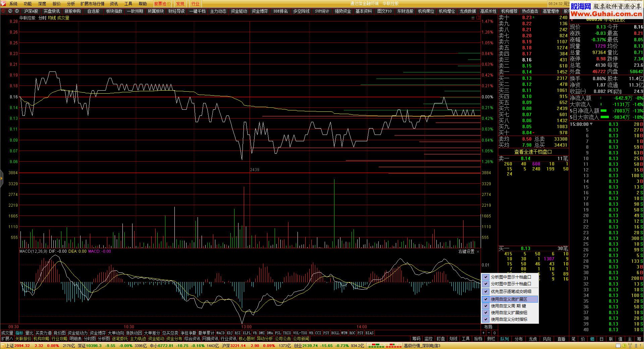The image size is (644, 349).
Task: Click the 13:00 crosshair marker on time axis
Action: (247, 327)
